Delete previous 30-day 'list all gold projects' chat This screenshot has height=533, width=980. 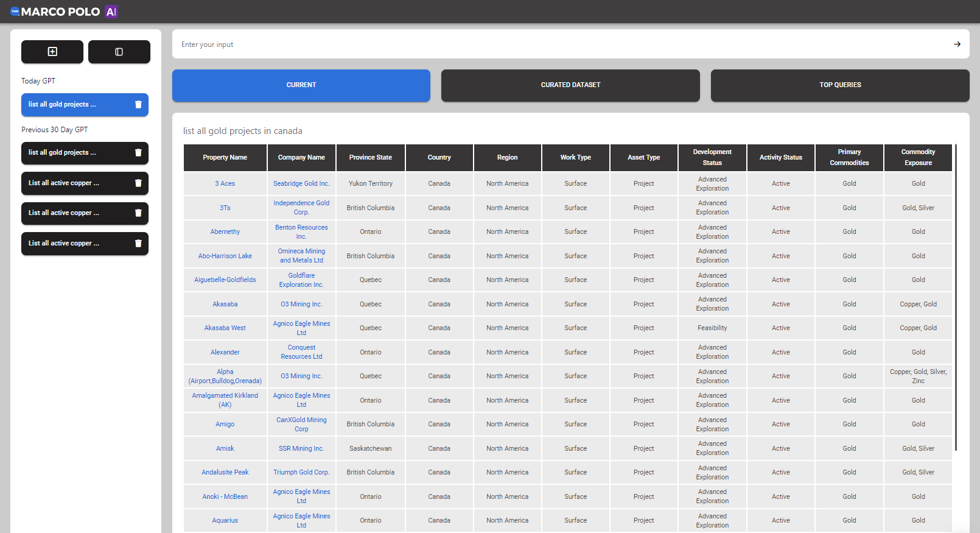(138, 153)
